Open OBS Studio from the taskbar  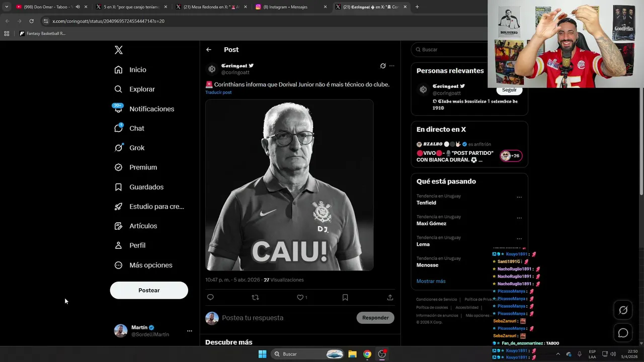point(382,354)
